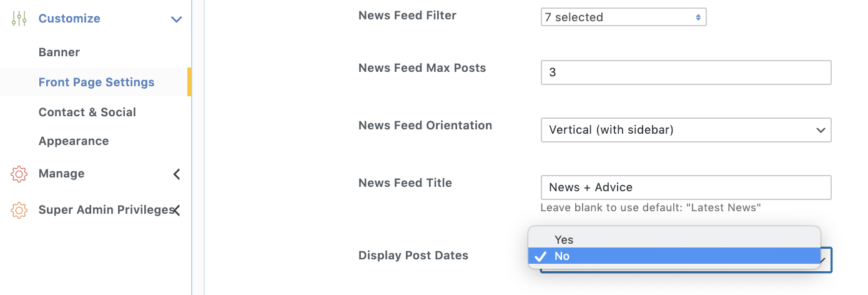Click the Super Admin Privileges label

tap(104, 210)
